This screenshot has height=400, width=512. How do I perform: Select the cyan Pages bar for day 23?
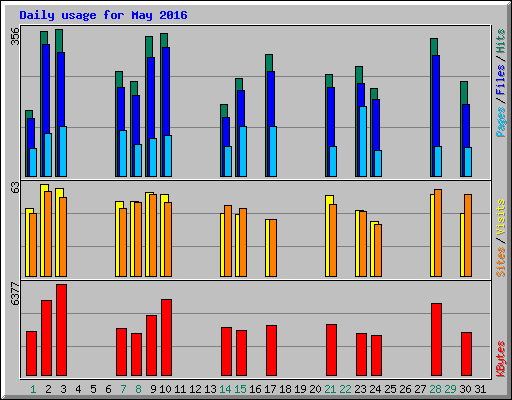coord(363,141)
